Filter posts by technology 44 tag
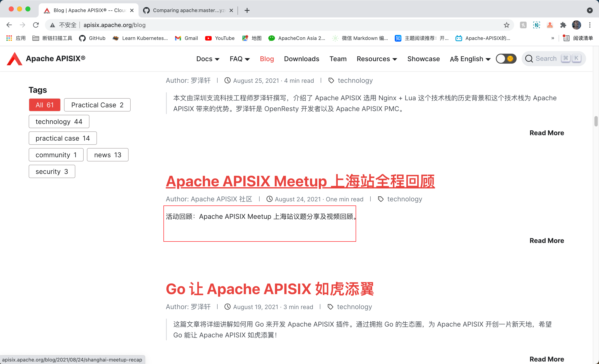Viewport: 599px width, 364px height. pyautogui.click(x=59, y=121)
